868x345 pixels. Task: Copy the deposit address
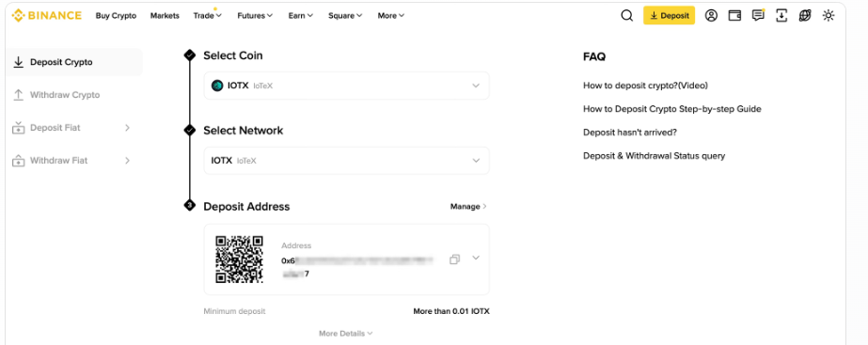pyautogui.click(x=454, y=259)
